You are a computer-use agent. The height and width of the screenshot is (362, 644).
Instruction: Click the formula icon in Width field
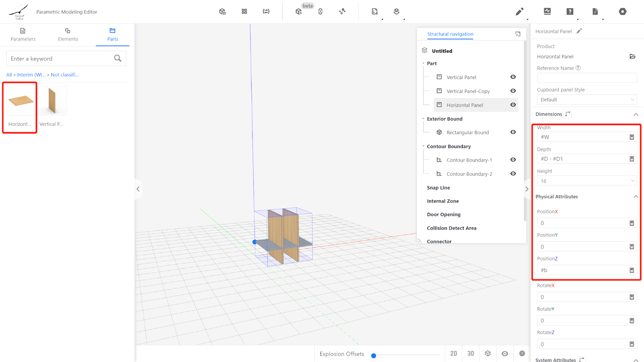click(632, 137)
